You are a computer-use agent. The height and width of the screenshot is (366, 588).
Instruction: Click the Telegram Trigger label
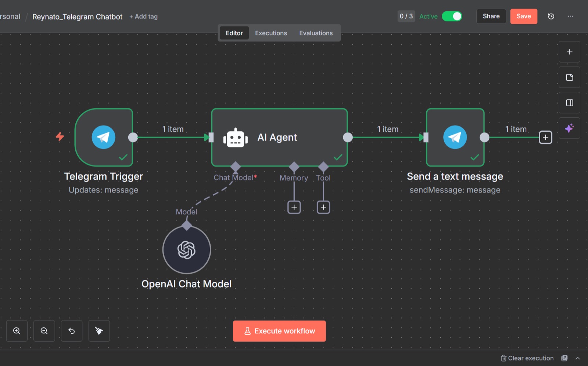click(104, 177)
